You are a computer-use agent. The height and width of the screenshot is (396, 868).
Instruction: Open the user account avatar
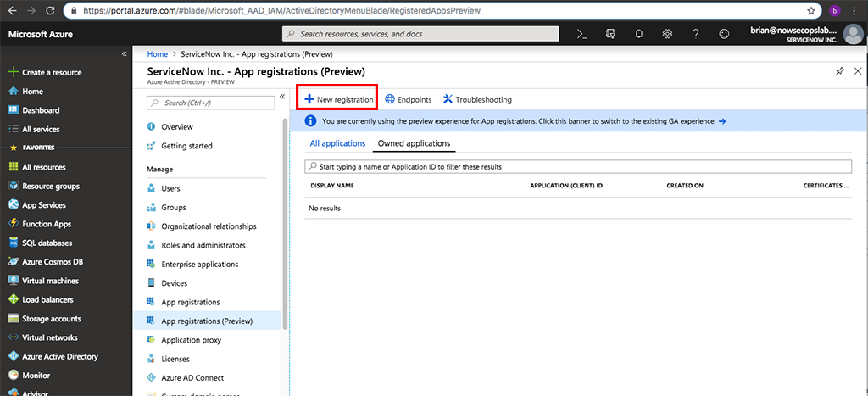[x=853, y=34]
